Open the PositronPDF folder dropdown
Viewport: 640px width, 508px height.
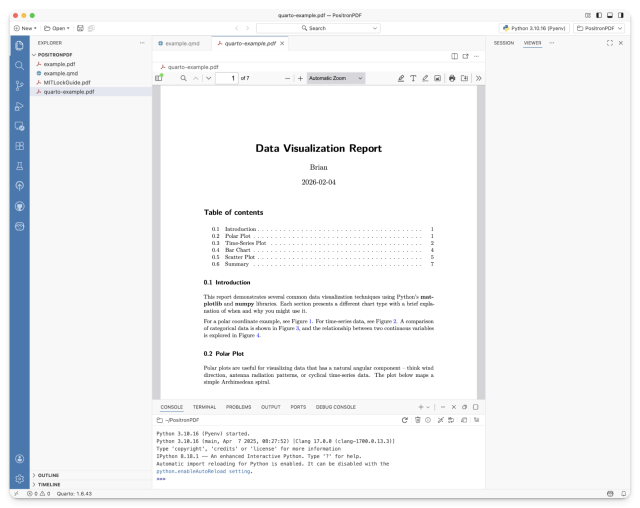(x=599, y=28)
